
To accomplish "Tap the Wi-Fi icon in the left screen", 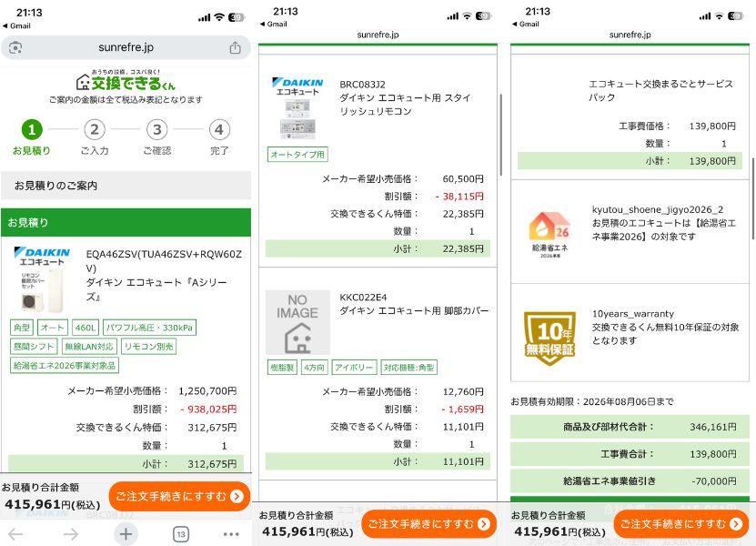I will tap(219, 17).
